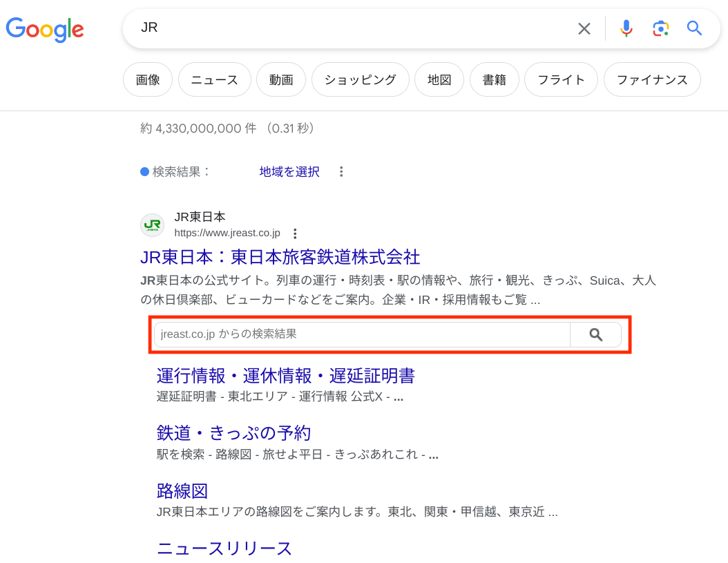728x563 pixels.
Task: Switch to ファイナンス results tab
Action: click(652, 80)
